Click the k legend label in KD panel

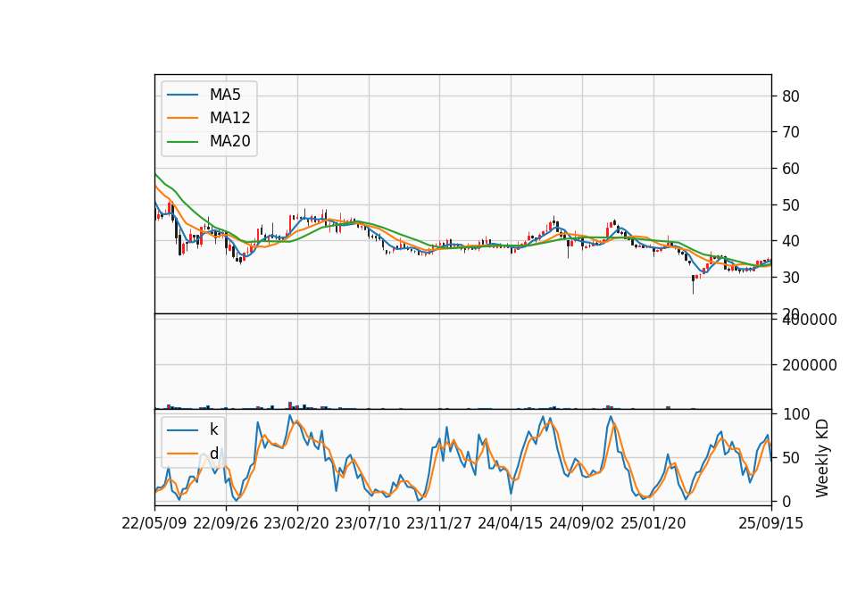pyautogui.click(x=213, y=429)
